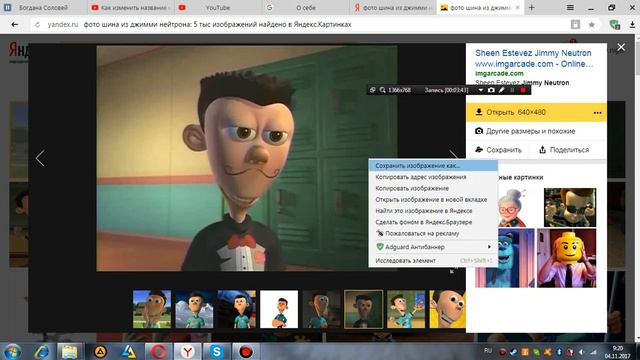The height and width of the screenshot is (360, 640).
Task: Open more options with the three dots
Action: (598, 113)
